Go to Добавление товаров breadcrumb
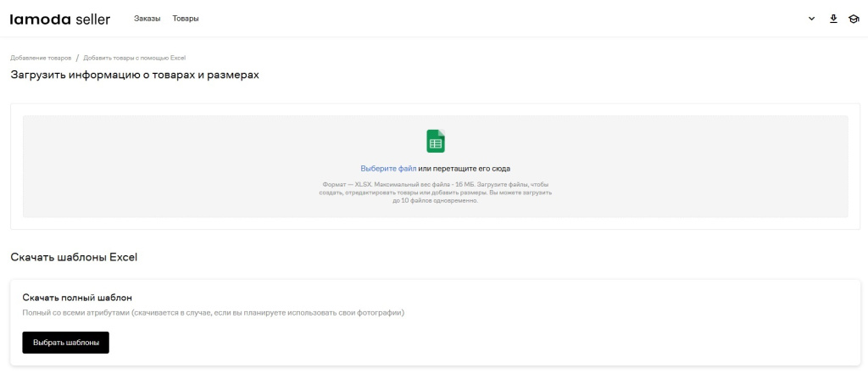This screenshot has height=374, width=868. 41,58
